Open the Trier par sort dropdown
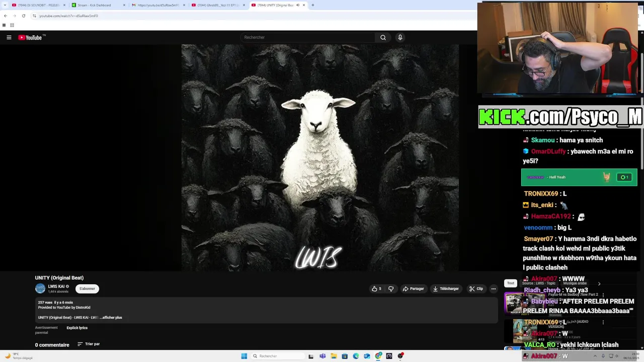The image size is (644, 362). pos(89,344)
